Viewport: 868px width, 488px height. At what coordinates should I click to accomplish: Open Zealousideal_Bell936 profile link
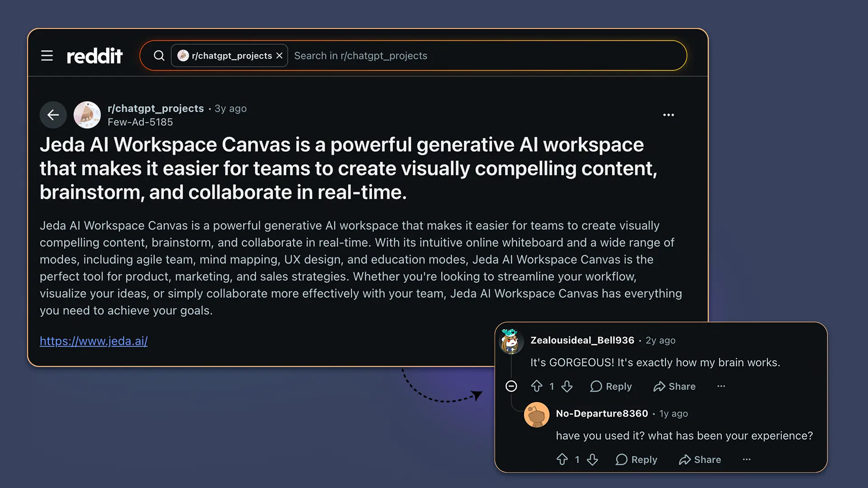(582, 340)
